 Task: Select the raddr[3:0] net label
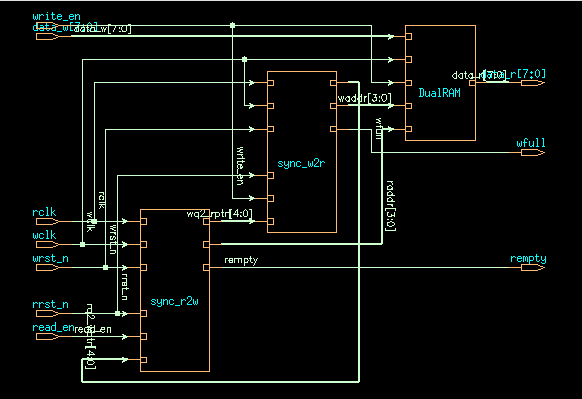pos(390,206)
